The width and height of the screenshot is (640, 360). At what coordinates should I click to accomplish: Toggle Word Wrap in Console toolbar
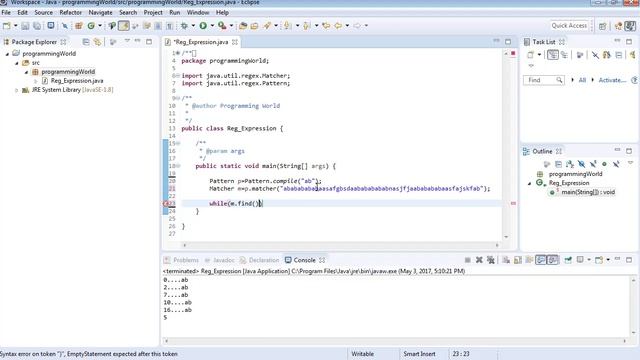click(529, 260)
